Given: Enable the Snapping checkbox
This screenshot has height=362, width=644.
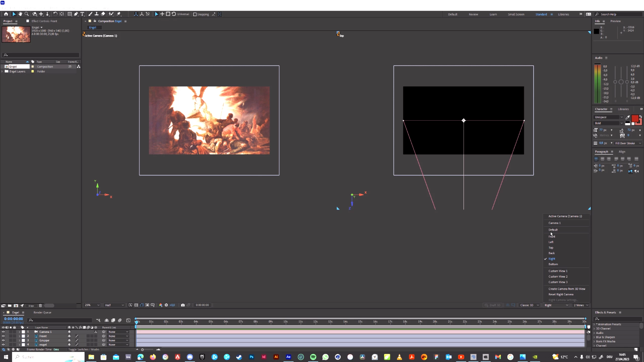Looking at the screenshot, I should pyautogui.click(x=195, y=14).
